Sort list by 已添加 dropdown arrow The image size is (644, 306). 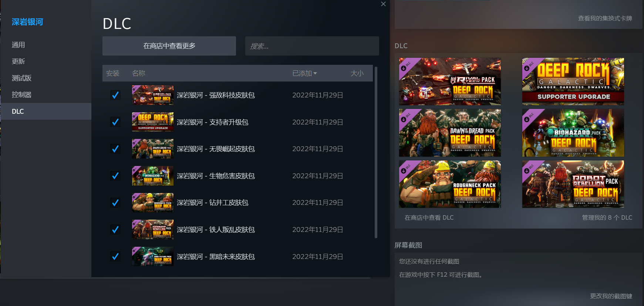[x=315, y=73]
